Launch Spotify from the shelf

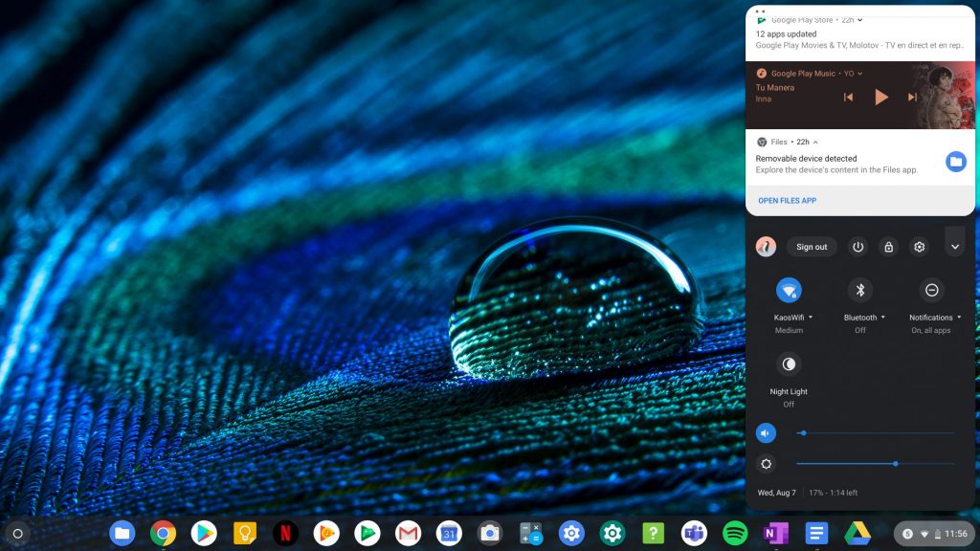point(735,534)
